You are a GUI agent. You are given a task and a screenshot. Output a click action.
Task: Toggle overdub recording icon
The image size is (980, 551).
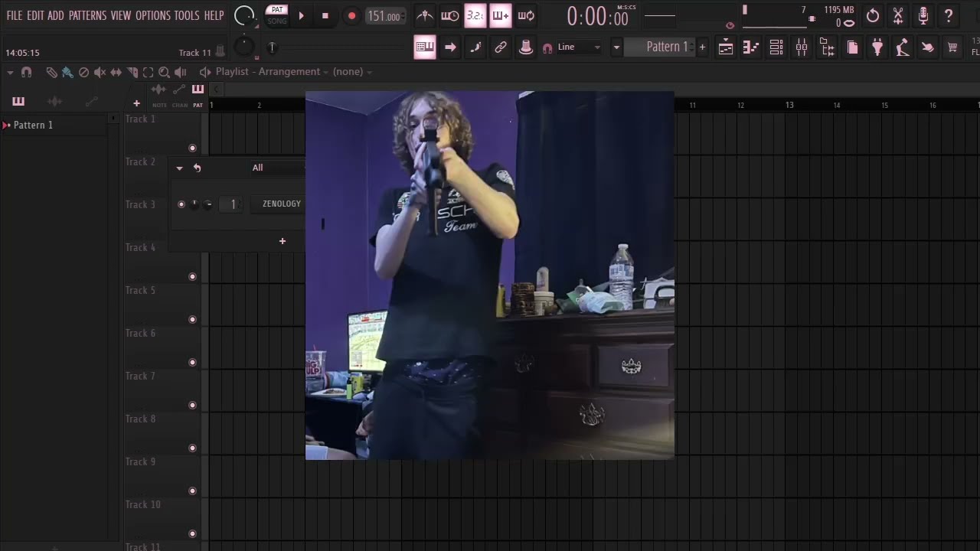pos(500,15)
